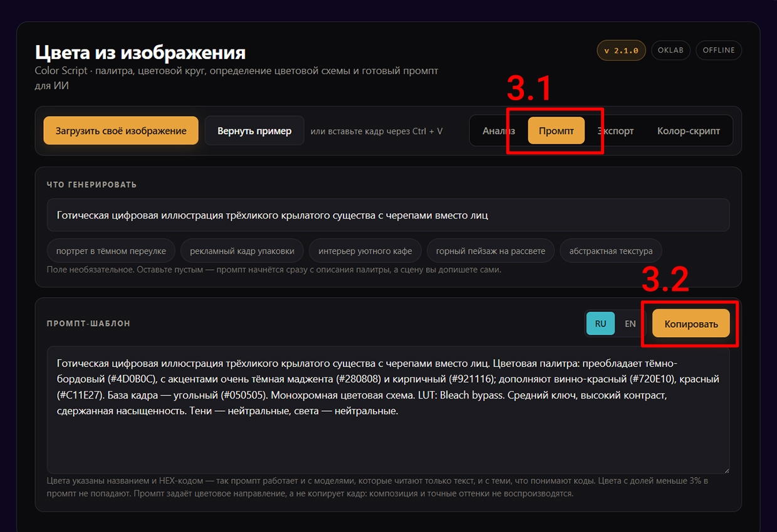Click the 'или вставьте кадр через Ctrl + V' hint
Viewport: 777px width, 532px height.
tap(377, 131)
